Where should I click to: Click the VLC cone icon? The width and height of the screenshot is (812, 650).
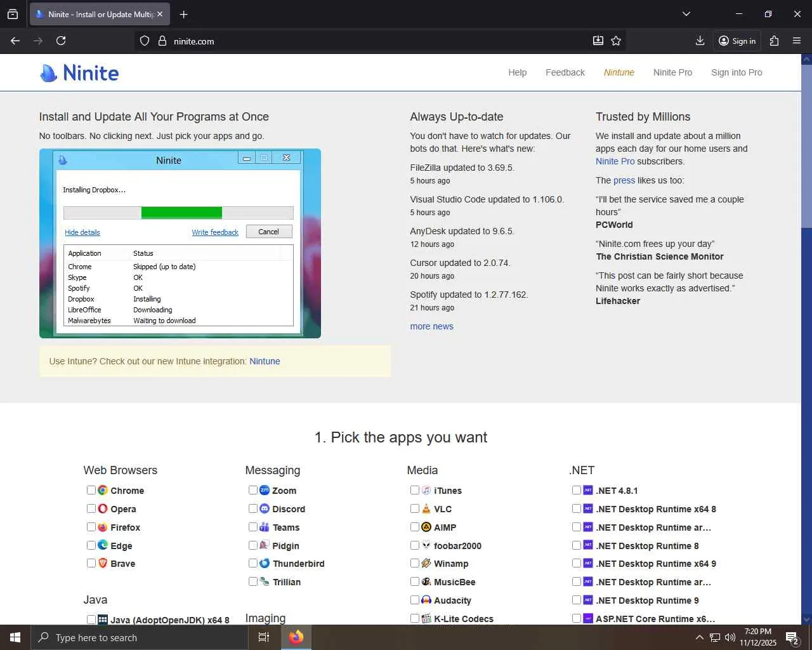click(426, 508)
